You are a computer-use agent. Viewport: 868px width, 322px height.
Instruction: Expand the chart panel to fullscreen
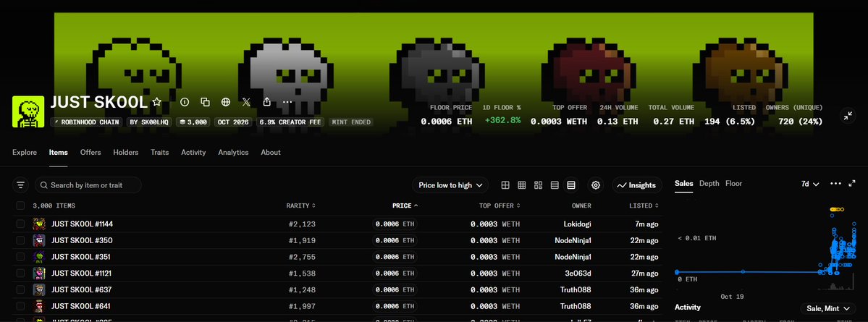[x=852, y=183]
